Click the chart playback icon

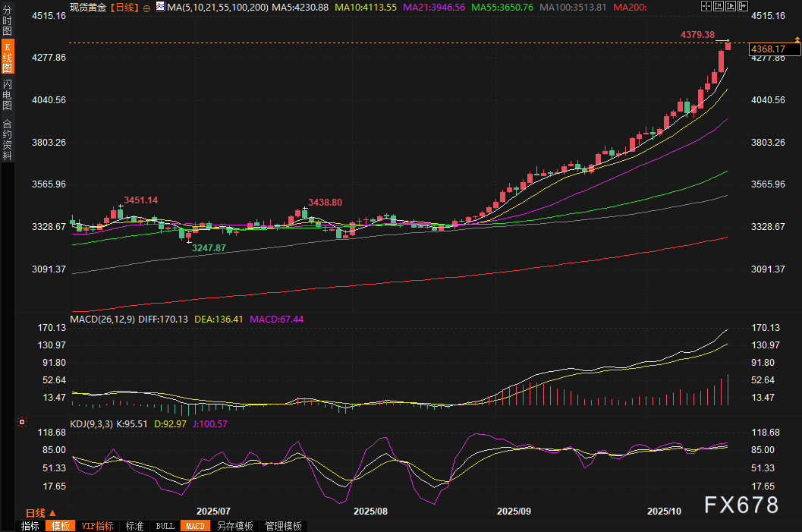coord(730,7)
